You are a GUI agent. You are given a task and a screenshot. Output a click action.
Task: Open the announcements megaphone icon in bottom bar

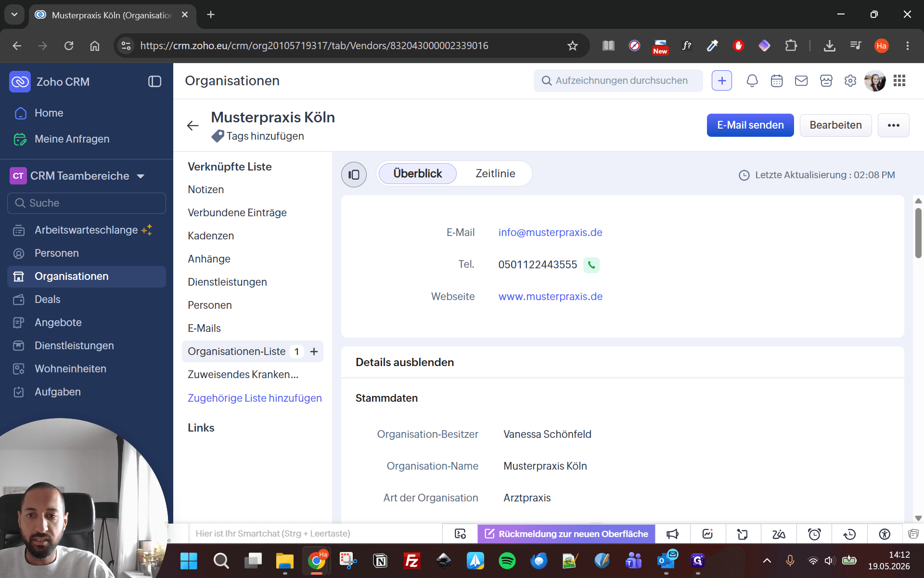[672, 534]
